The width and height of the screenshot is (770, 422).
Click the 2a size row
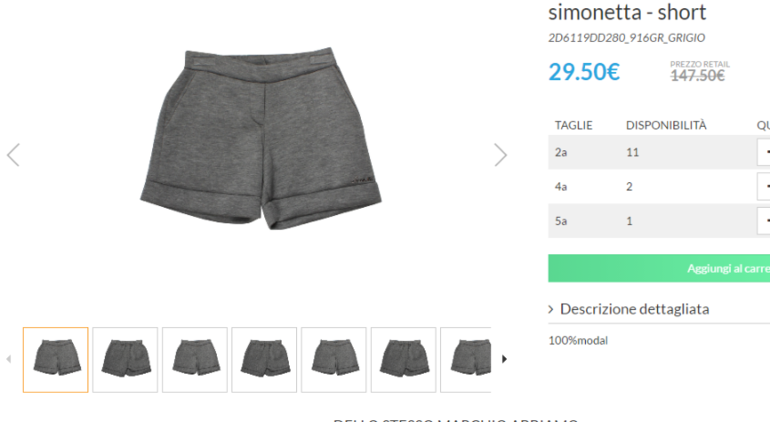pos(659,152)
